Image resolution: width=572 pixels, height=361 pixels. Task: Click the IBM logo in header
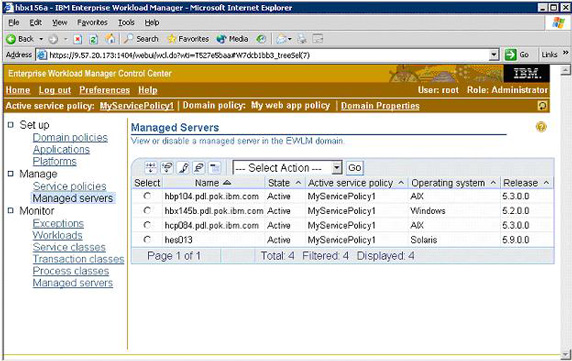tap(526, 74)
